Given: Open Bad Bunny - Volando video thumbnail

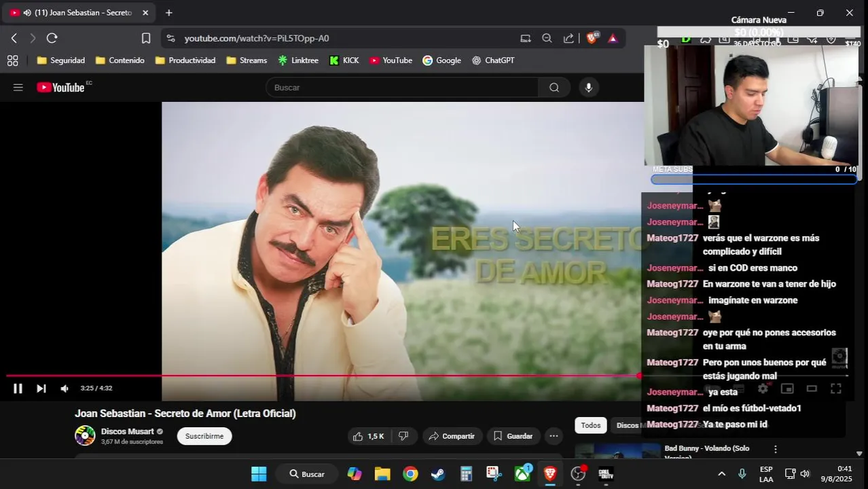Looking at the screenshot, I should [x=617, y=452].
